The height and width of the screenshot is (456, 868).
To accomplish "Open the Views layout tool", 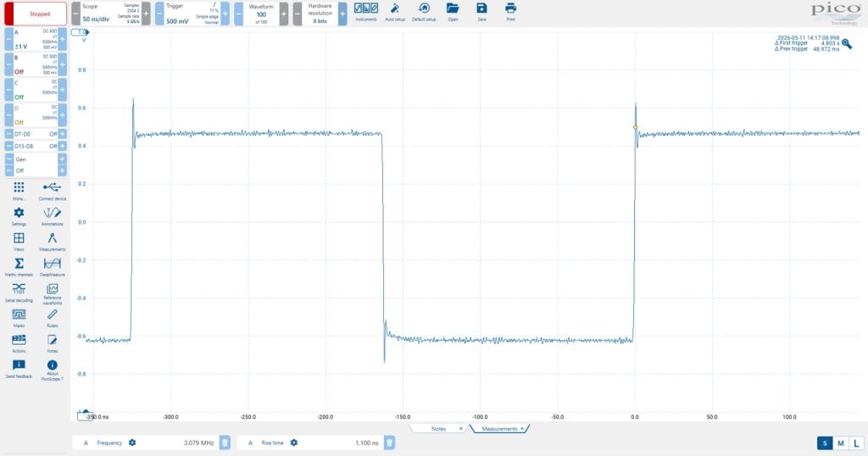I will (x=19, y=242).
